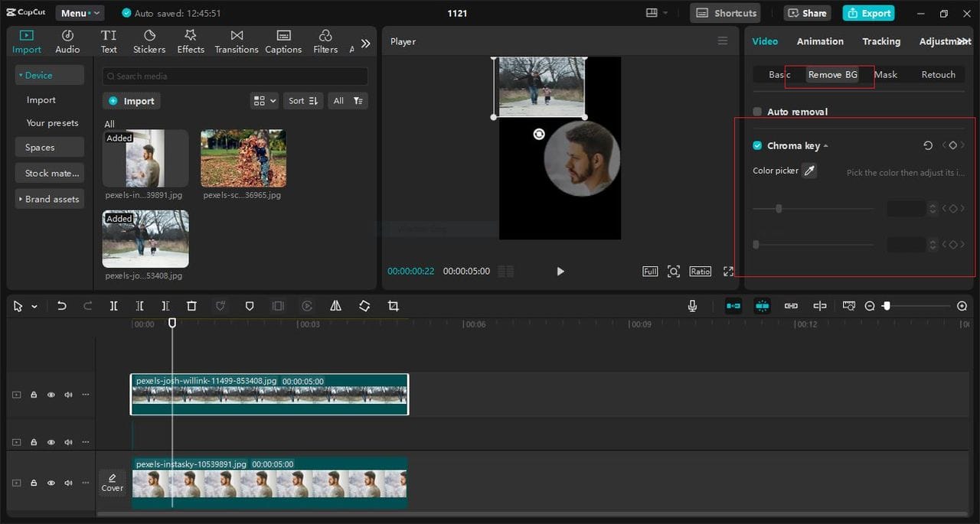Select the Mirror tool in the timeline toolbar

[335, 306]
